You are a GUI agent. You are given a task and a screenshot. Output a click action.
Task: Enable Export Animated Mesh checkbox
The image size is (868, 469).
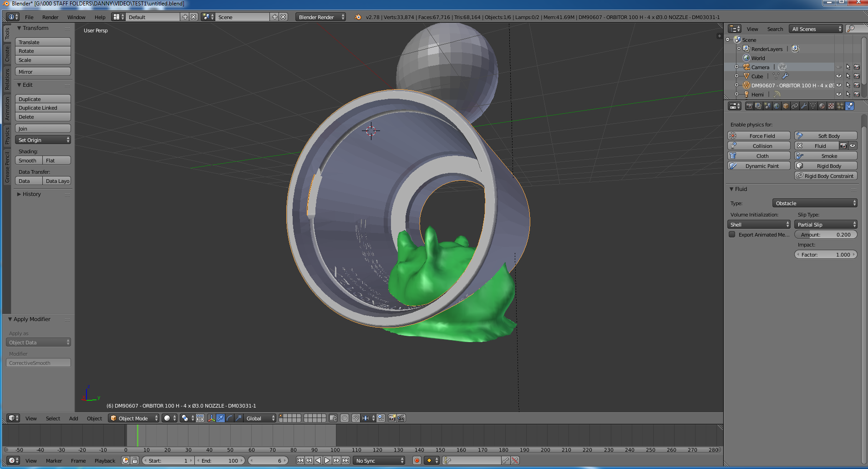pos(732,234)
